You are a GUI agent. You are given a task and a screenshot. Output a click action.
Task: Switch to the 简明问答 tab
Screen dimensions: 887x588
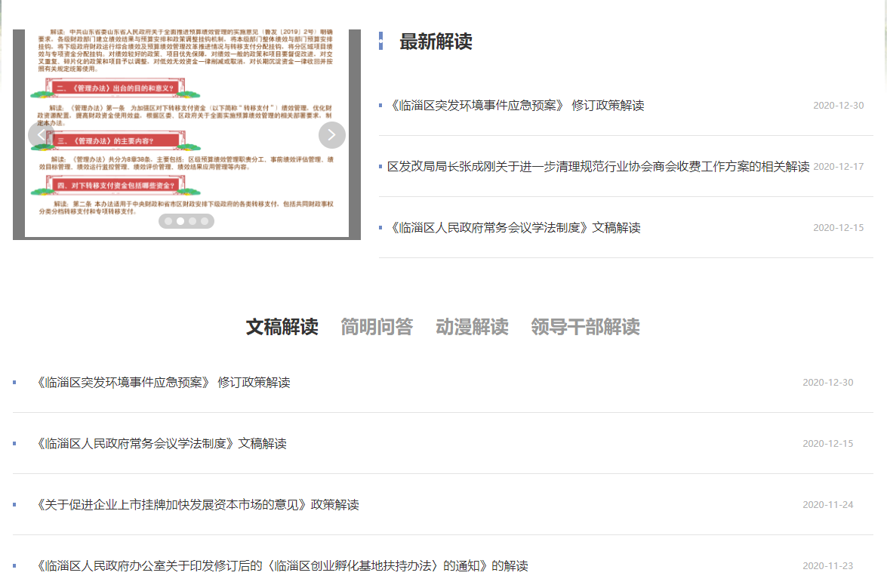coord(377,327)
